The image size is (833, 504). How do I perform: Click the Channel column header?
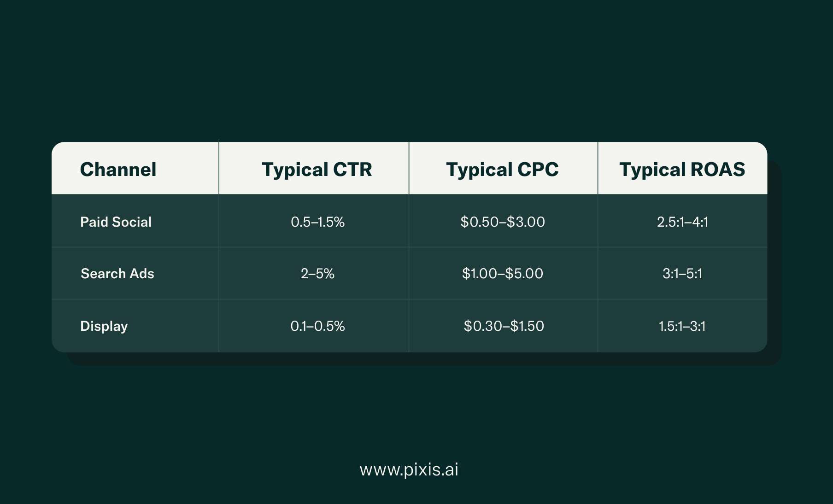(118, 170)
